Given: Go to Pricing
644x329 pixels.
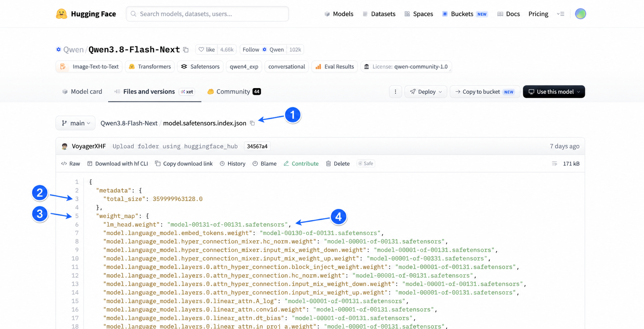Looking at the screenshot, I should tap(538, 14).
